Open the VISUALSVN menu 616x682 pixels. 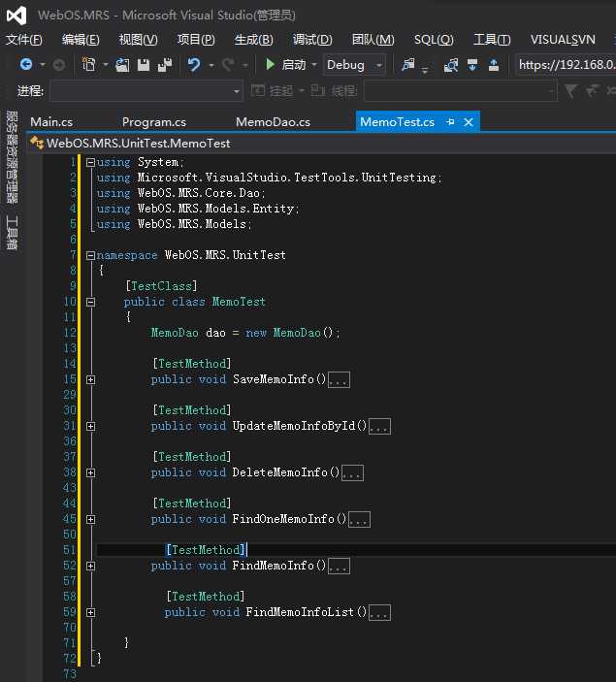click(x=563, y=40)
